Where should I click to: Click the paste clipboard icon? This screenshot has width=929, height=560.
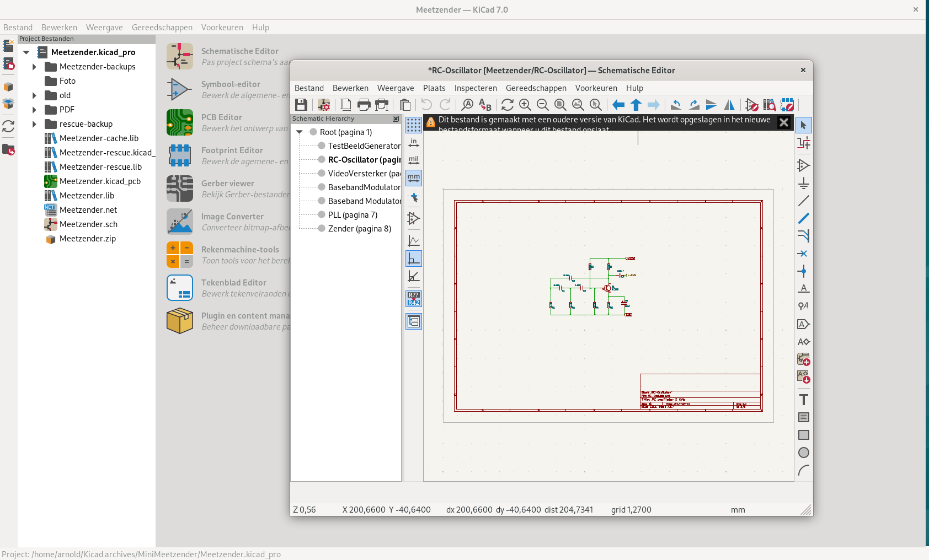point(404,105)
